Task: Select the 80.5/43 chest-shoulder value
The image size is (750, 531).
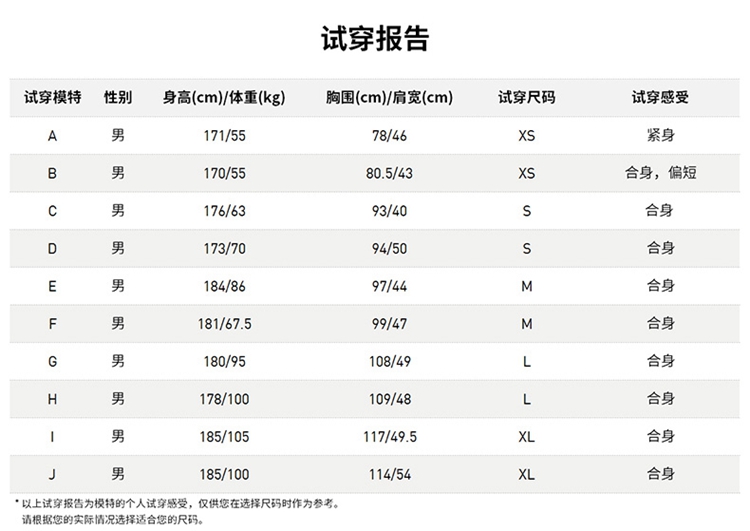Action: point(389,173)
